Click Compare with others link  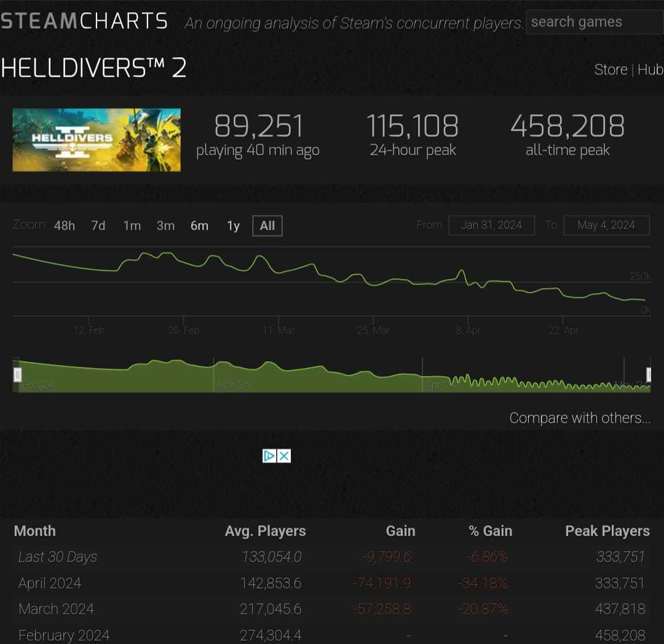[x=579, y=418]
